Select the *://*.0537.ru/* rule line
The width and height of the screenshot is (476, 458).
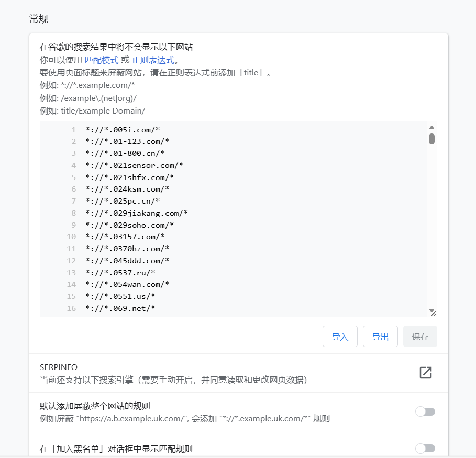pos(120,272)
